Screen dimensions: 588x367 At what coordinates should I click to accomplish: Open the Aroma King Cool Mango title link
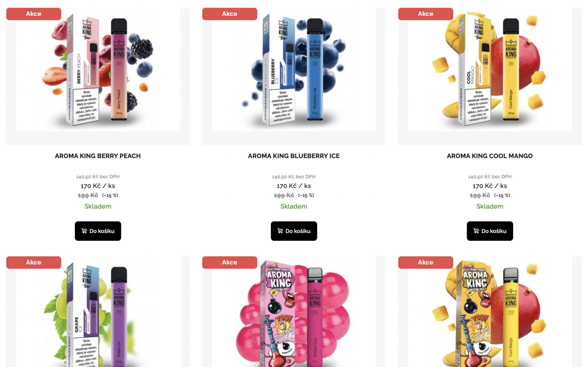490,156
